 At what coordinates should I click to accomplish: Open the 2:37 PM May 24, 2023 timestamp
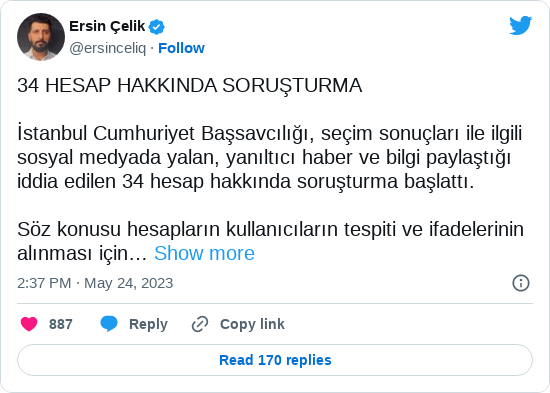click(x=95, y=283)
